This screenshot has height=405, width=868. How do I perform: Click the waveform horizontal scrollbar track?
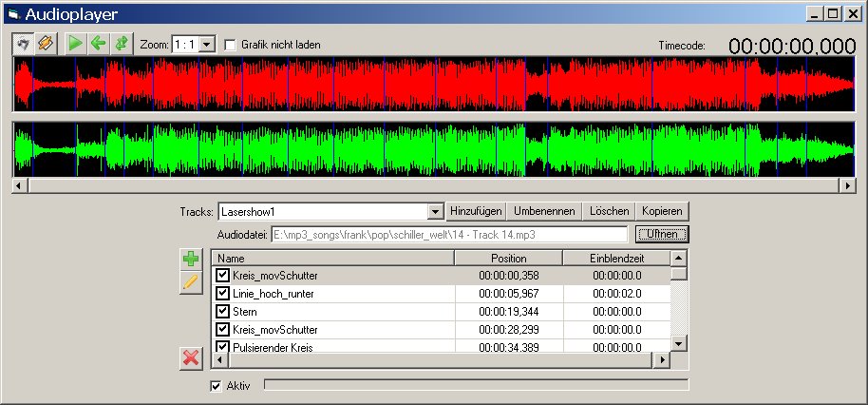coord(433,186)
